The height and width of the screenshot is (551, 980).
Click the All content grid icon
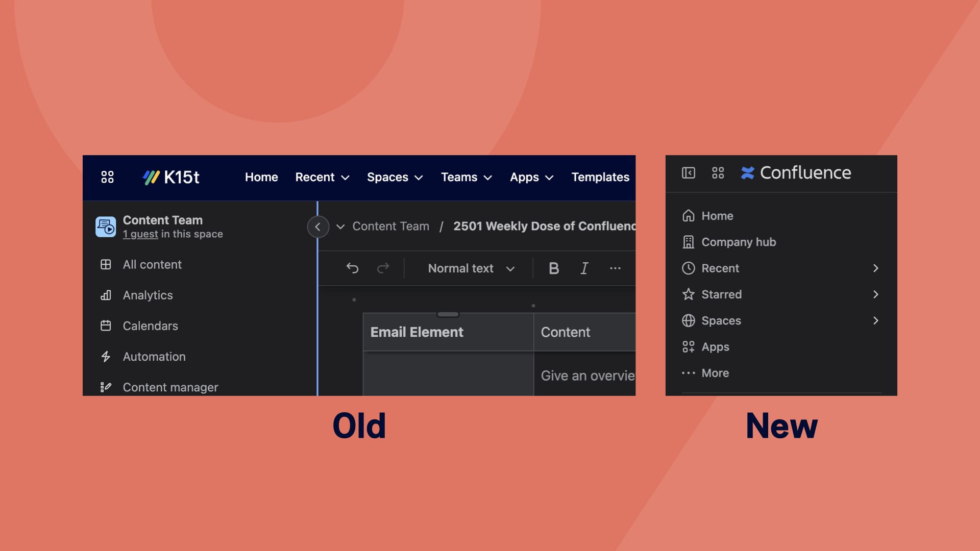pos(106,264)
